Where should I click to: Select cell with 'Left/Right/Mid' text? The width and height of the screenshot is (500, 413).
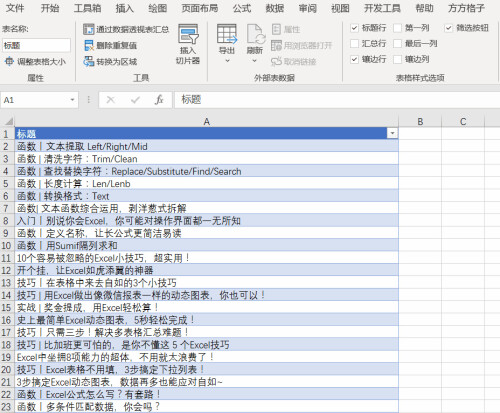[207, 146]
